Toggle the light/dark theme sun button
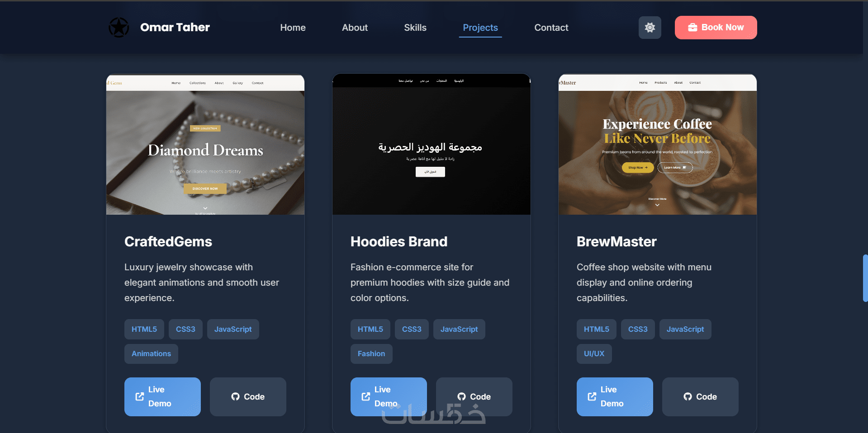868x433 pixels. 650,28
